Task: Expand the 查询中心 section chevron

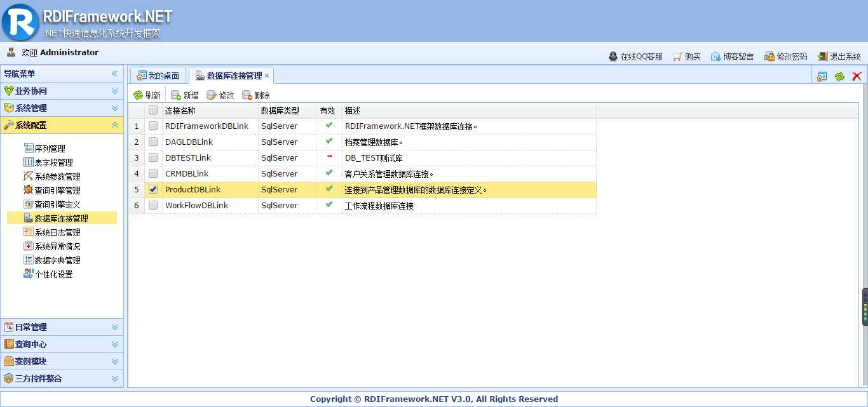Action: (x=115, y=344)
